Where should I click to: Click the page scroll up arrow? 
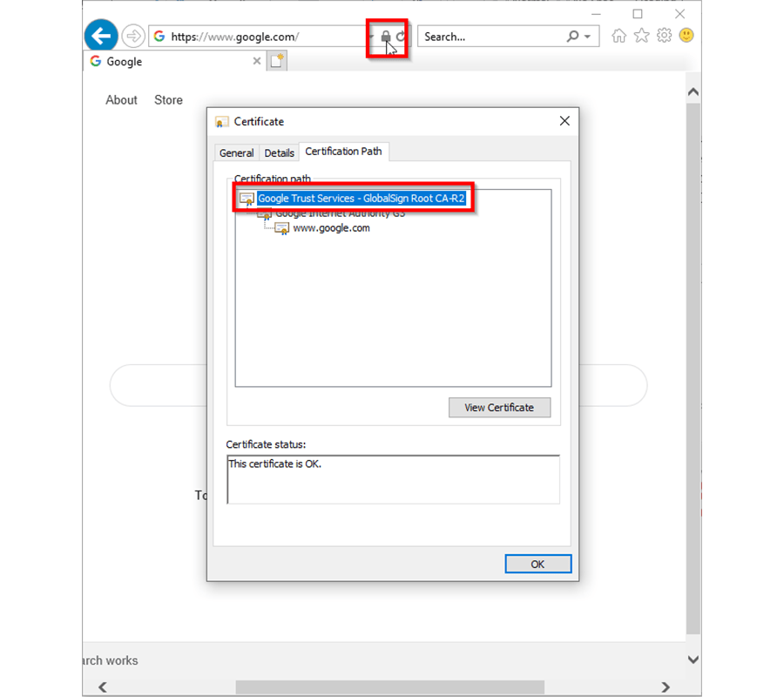tap(693, 92)
